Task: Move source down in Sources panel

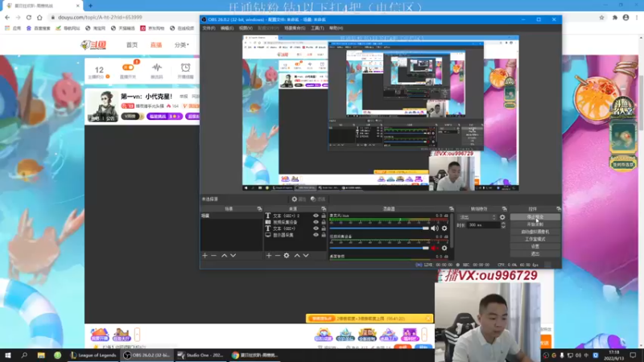Action: tap(306, 255)
